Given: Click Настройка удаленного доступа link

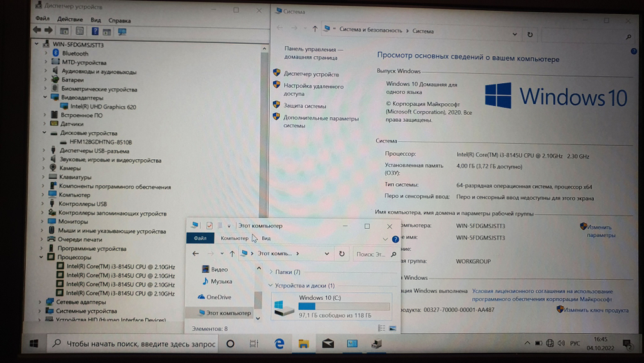Looking at the screenshot, I should click(x=313, y=90).
